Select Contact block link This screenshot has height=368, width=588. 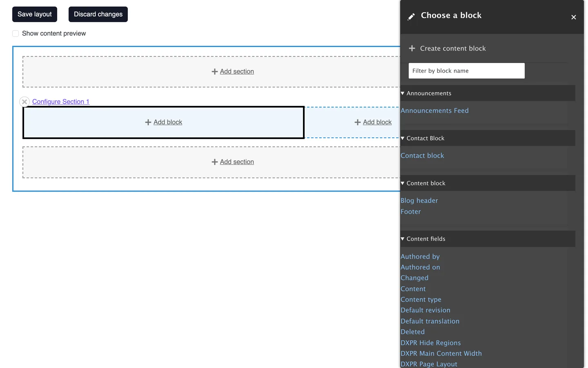click(422, 155)
